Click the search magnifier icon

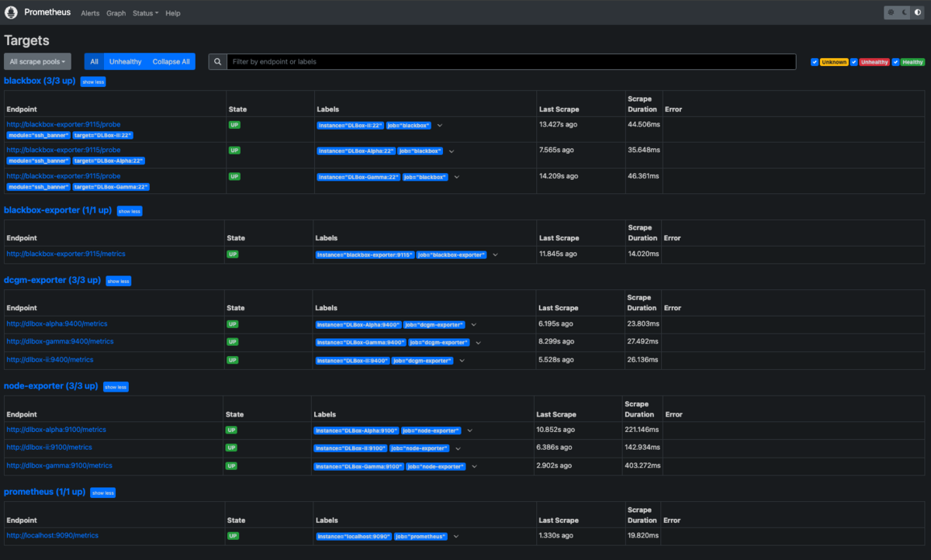[x=218, y=61]
